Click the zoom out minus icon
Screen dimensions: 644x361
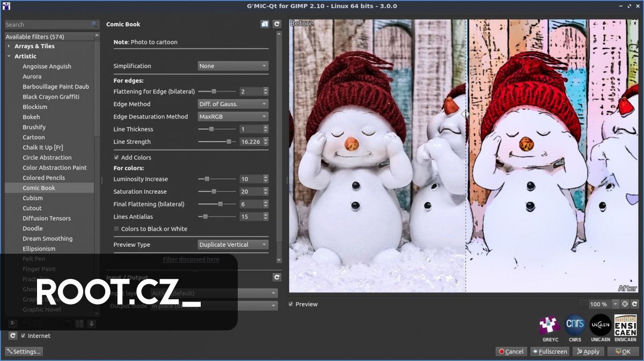click(x=583, y=304)
